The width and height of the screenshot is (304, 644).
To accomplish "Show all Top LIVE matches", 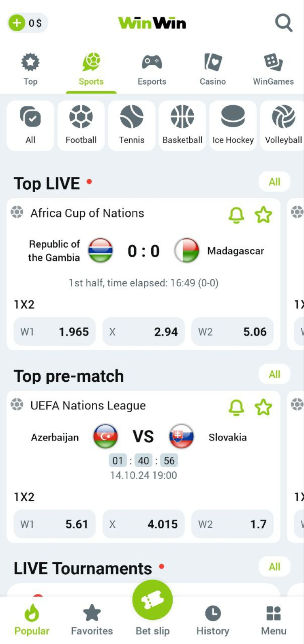I will coord(274,182).
